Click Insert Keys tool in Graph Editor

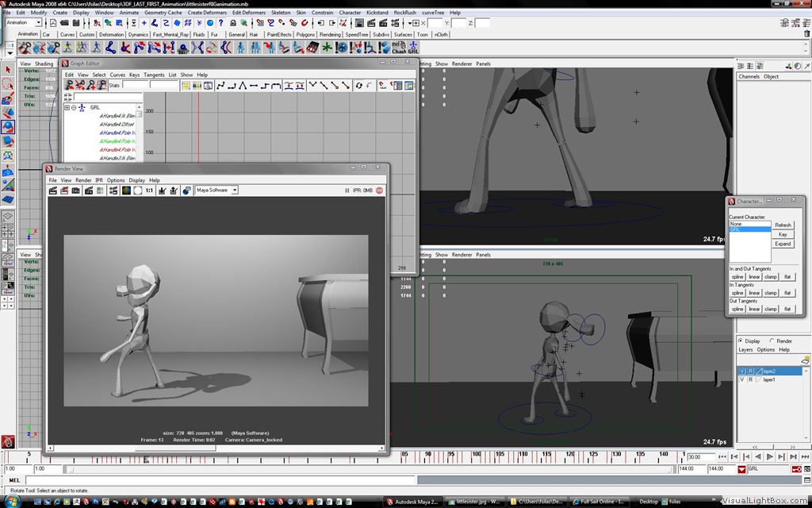pyautogui.click(x=80, y=86)
